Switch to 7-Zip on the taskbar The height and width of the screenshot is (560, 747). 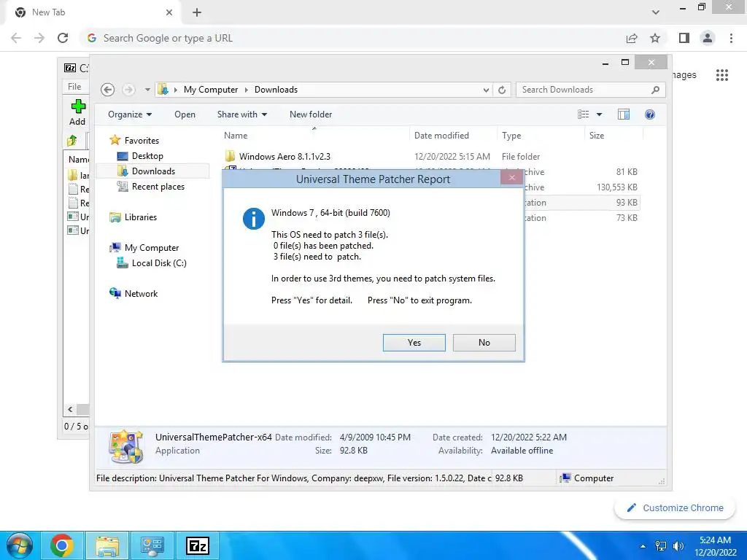coord(198,545)
